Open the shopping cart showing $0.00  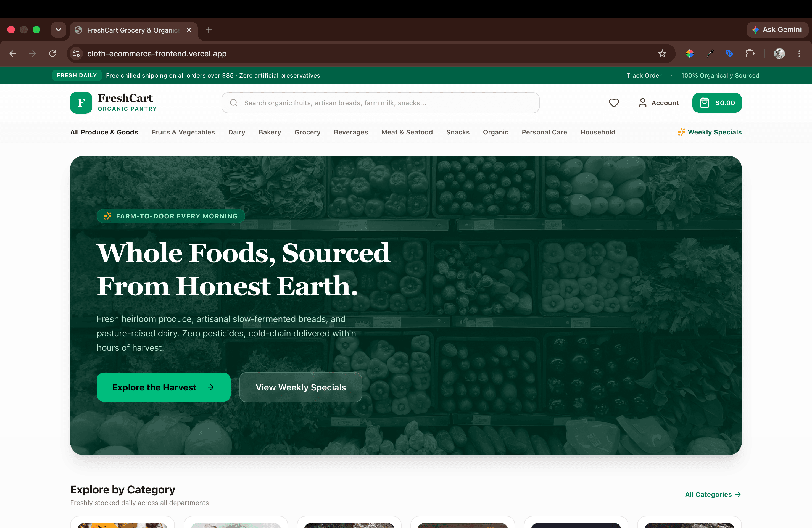(x=717, y=103)
